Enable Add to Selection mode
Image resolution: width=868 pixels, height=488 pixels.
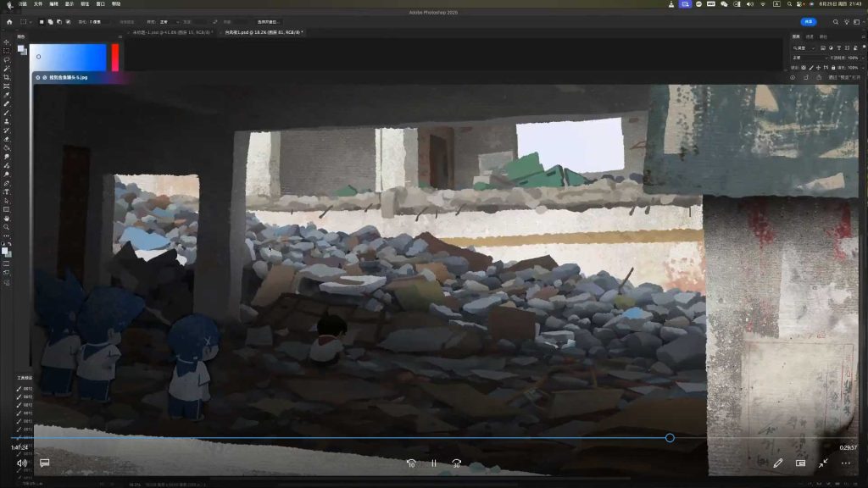pyautogui.click(x=50, y=22)
